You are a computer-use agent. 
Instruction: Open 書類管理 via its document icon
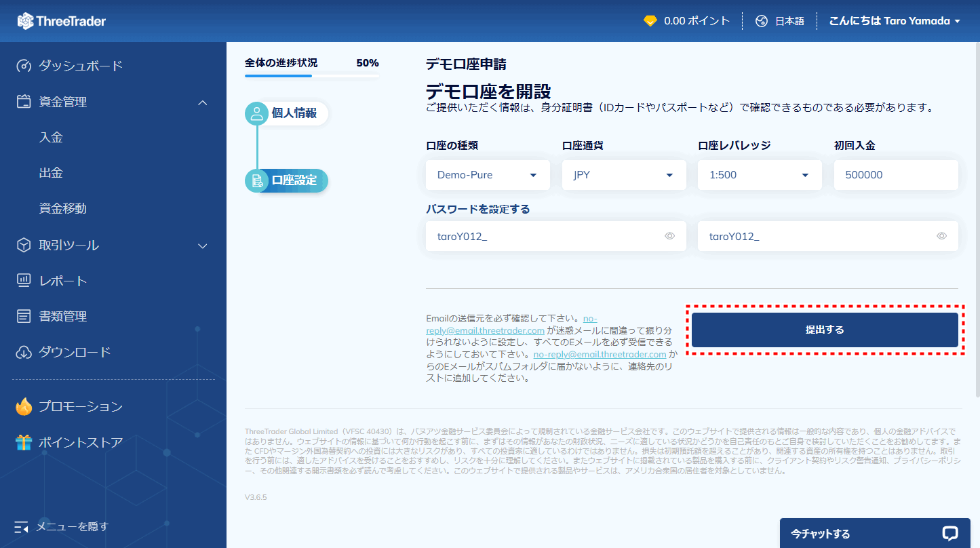24,315
